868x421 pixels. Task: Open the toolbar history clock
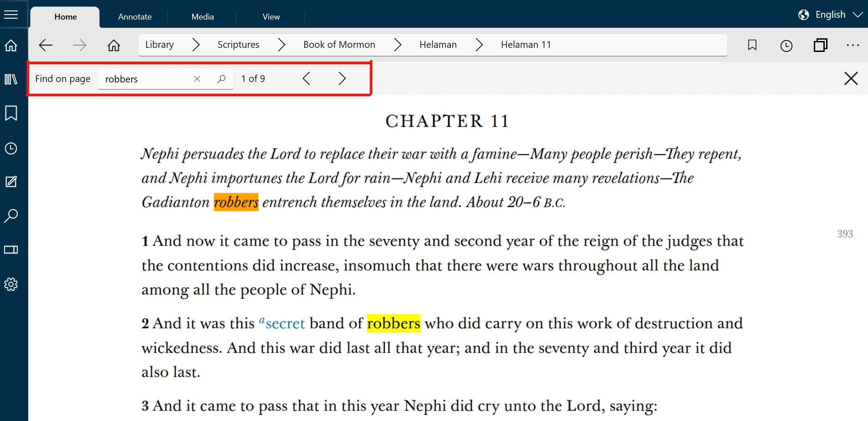(x=786, y=46)
